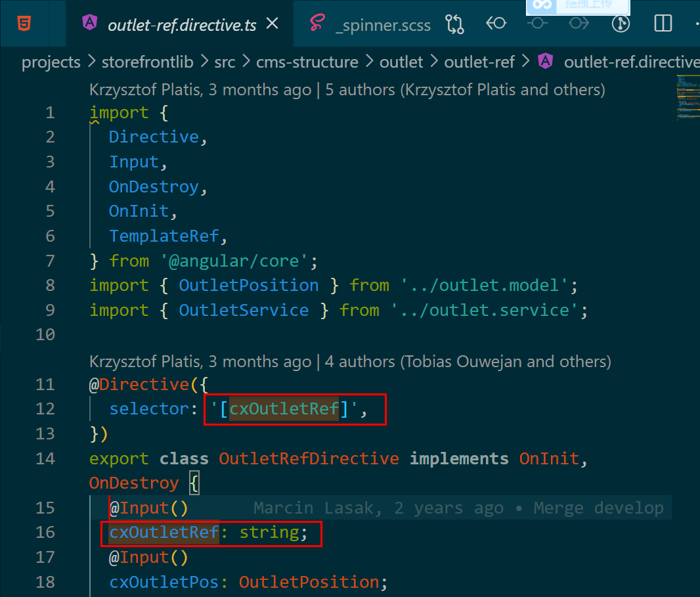This screenshot has height=597, width=700.
Task: Expand chevron after 'src' breadcrumb
Action: coord(246,61)
